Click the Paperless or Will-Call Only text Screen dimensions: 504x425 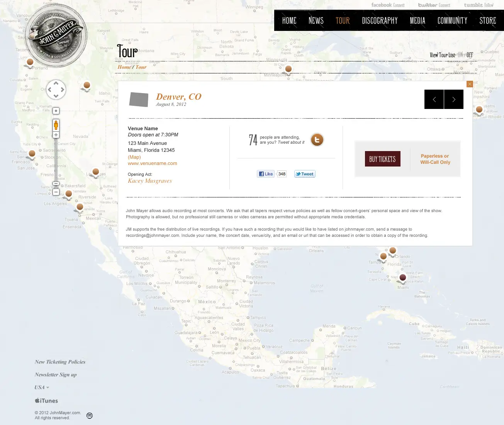[435, 159]
